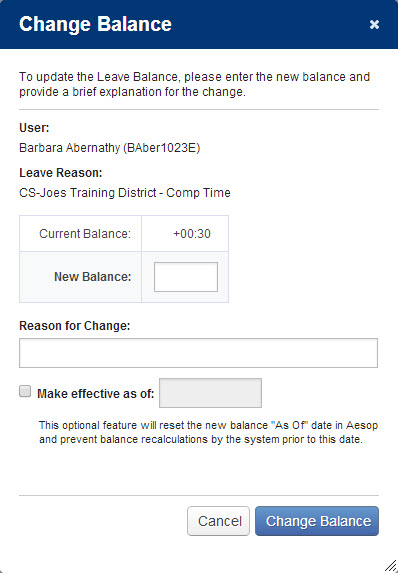Confirm with the blue Change Balance button
The image size is (398, 573).
pos(317,521)
